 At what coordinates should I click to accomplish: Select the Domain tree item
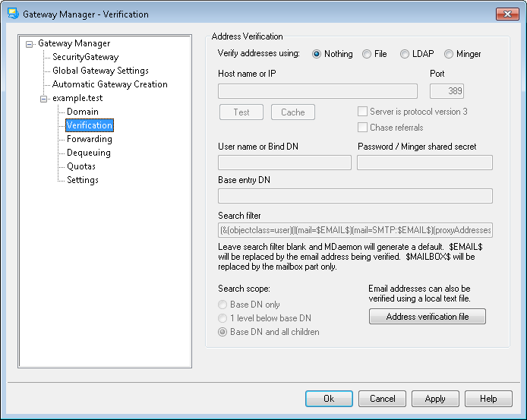82,112
